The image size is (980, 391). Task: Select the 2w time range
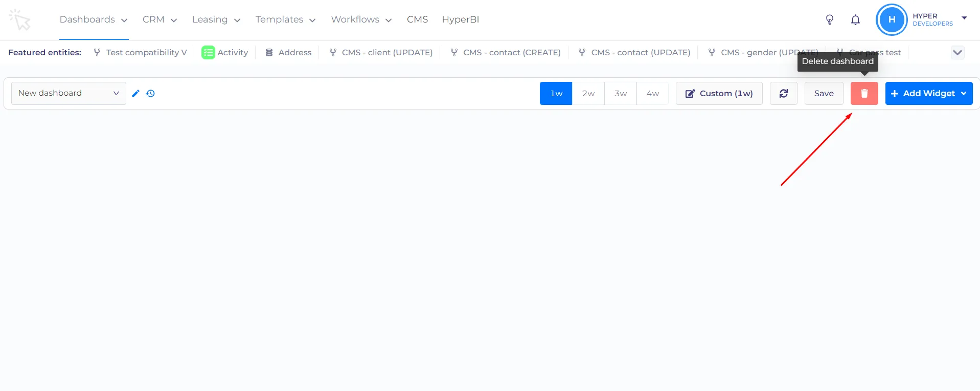588,93
